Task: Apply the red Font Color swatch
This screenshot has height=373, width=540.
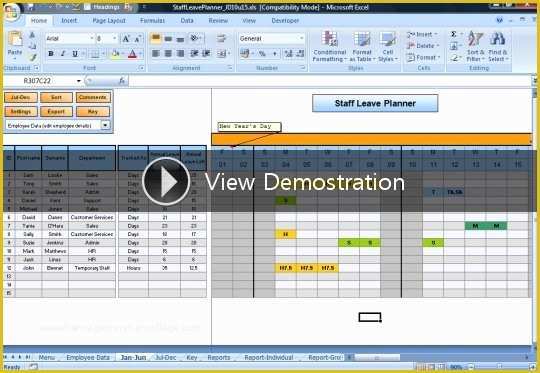Action: click(x=132, y=53)
